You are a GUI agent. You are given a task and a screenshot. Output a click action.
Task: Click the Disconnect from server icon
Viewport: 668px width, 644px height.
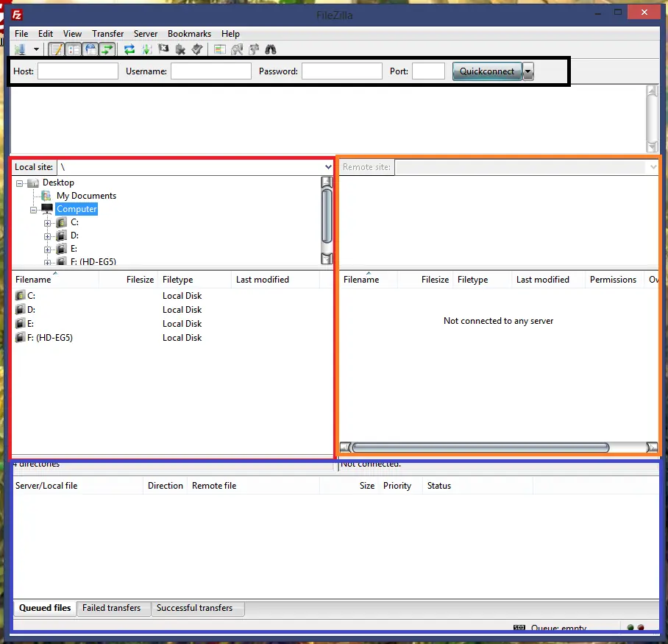tap(180, 49)
